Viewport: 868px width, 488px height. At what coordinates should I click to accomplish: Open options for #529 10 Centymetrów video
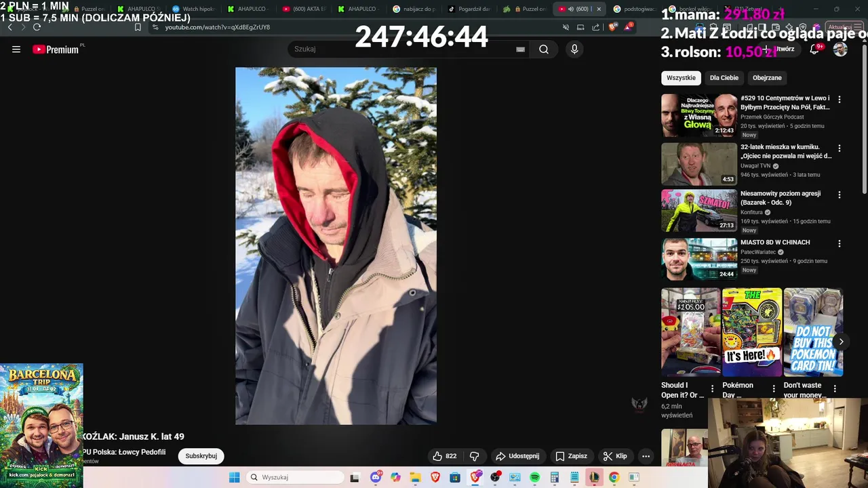tap(840, 99)
